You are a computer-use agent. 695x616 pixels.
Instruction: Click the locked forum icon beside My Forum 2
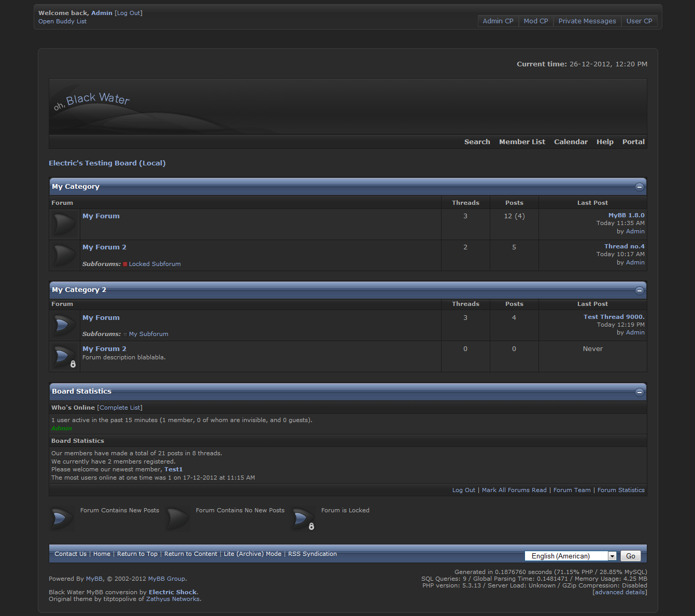click(64, 356)
